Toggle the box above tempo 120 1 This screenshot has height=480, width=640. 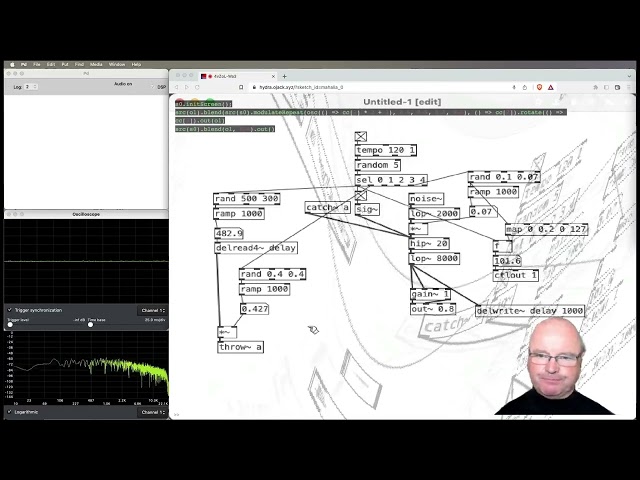tap(361, 136)
